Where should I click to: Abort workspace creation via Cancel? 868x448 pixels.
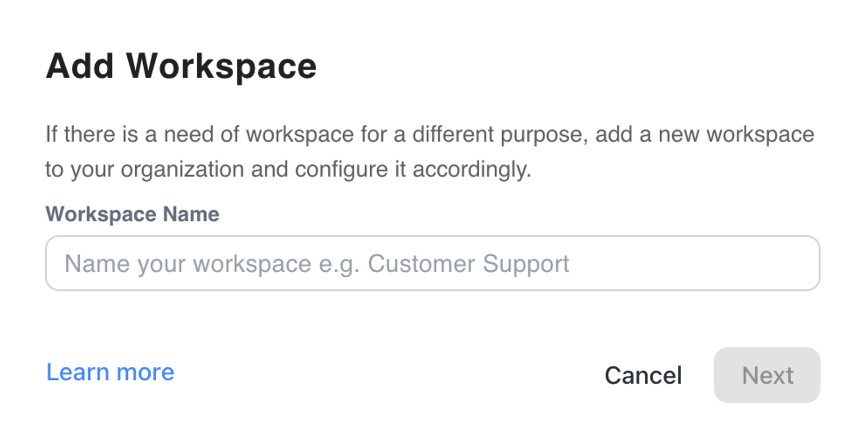(x=643, y=375)
